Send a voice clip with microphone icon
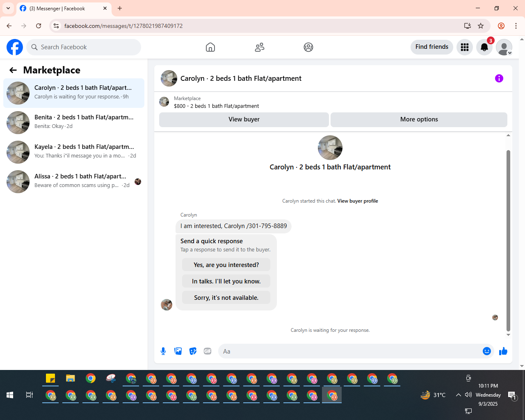 (163, 351)
